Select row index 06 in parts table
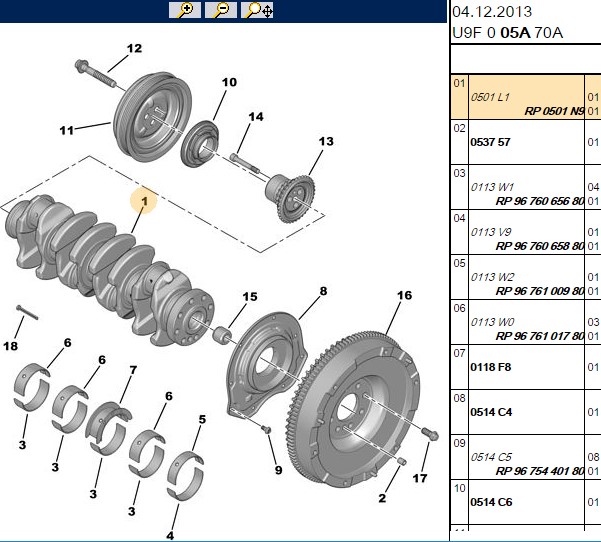 coord(459,308)
